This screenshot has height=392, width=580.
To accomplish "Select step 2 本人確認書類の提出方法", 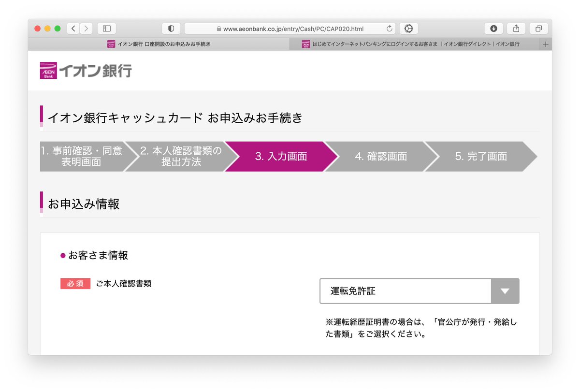I will [181, 156].
